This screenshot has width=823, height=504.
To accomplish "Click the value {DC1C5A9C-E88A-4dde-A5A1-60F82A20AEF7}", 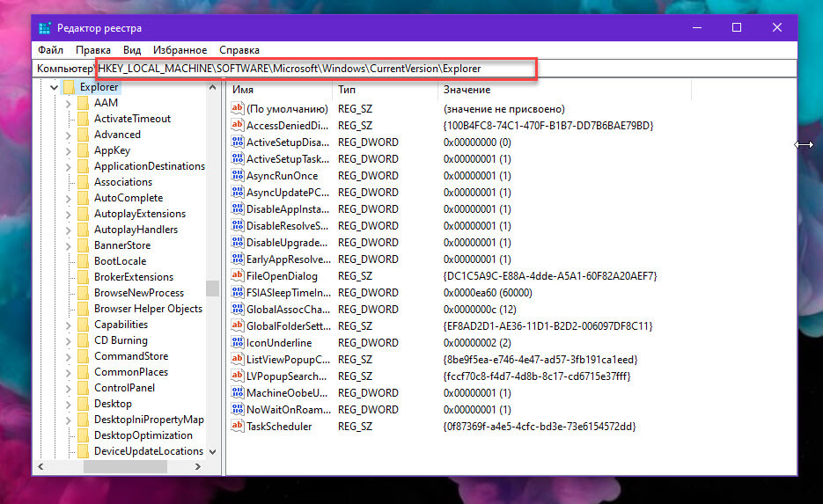I will [549, 276].
